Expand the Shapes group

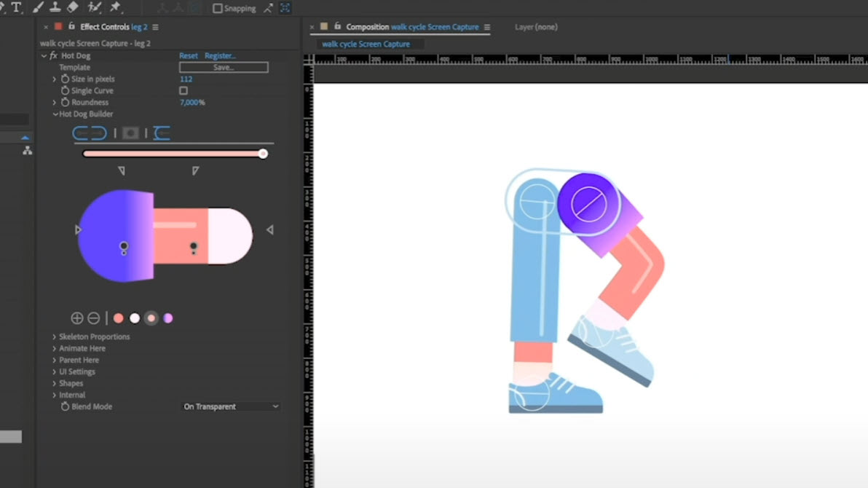54,383
